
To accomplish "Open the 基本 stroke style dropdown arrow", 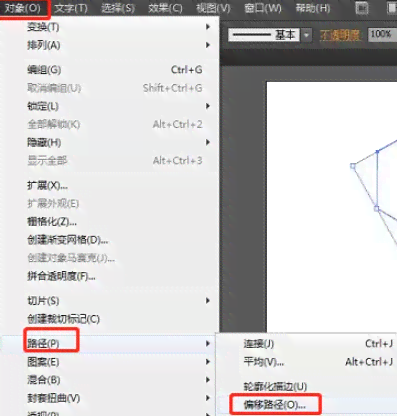I will (307, 35).
